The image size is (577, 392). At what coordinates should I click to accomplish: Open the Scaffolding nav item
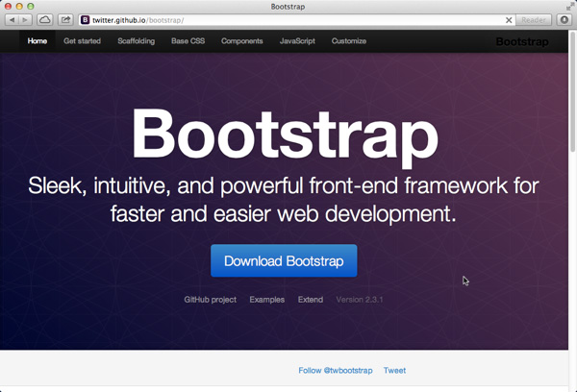[137, 41]
